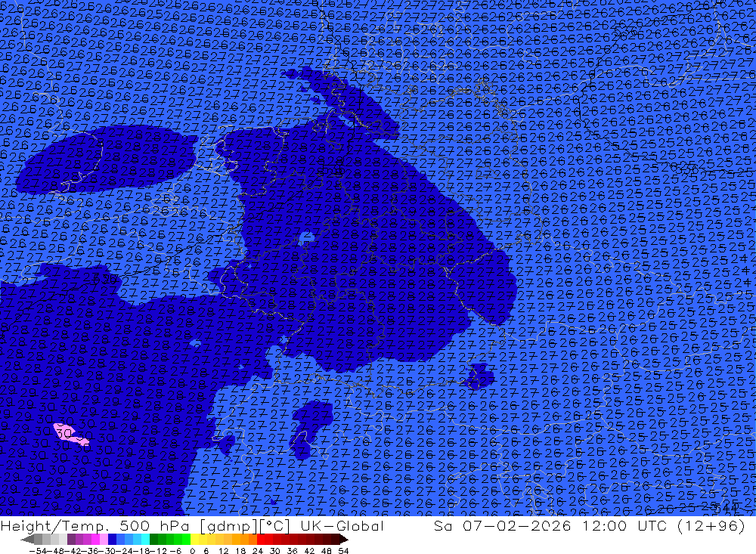
Task: Click the '54' value on the legend scale
Action: pyautogui.click(x=343, y=551)
